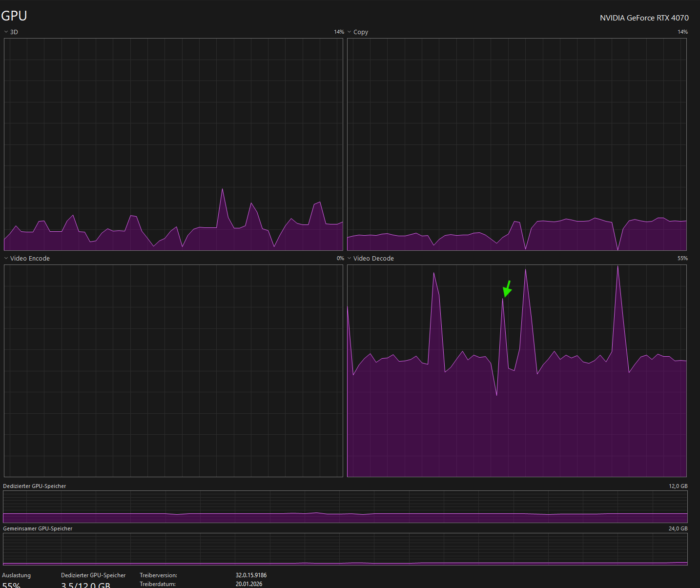The width and height of the screenshot is (700, 588).
Task: Open the Copy engine dropdown chevron
Action: (349, 32)
